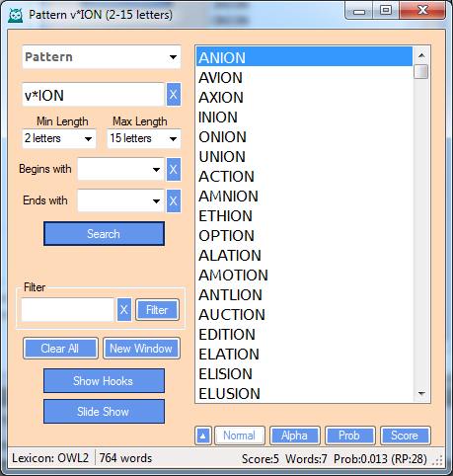Open the Pattern search type dropdown
The image size is (453, 476).
(102, 57)
